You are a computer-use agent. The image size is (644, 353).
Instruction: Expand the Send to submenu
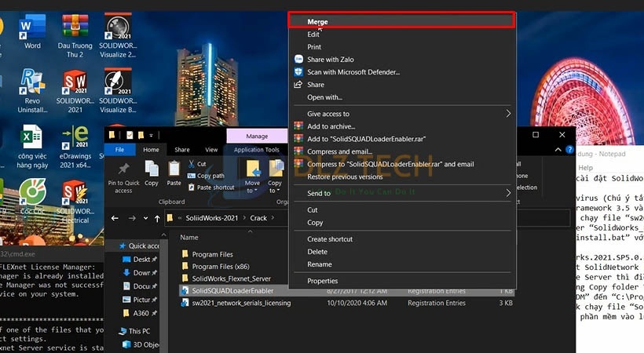(x=401, y=193)
